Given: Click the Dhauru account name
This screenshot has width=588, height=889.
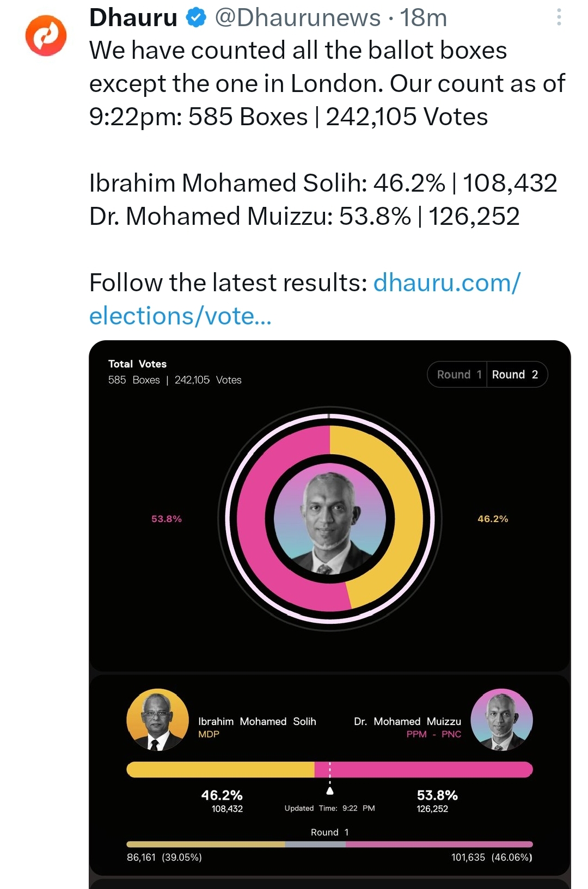Looking at the screenshot, I should pos(133,17).
